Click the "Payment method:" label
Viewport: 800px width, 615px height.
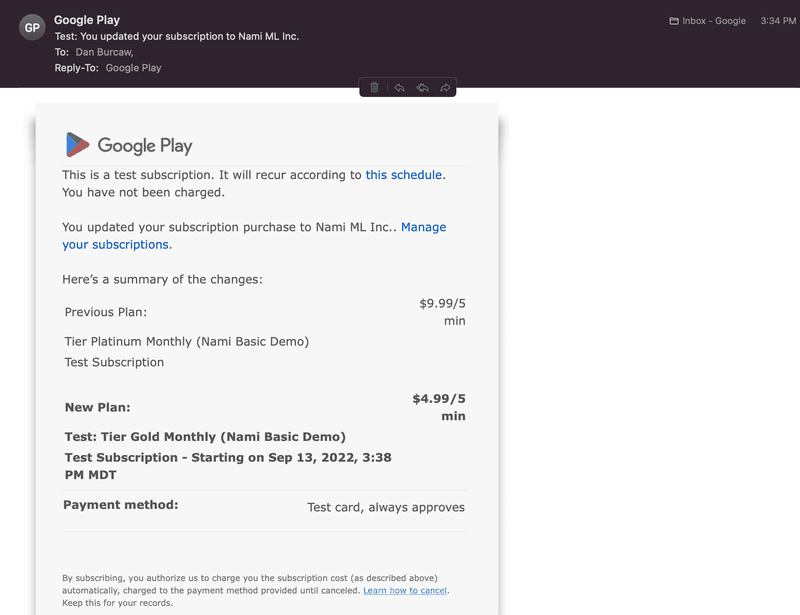[x=121, y=505]
